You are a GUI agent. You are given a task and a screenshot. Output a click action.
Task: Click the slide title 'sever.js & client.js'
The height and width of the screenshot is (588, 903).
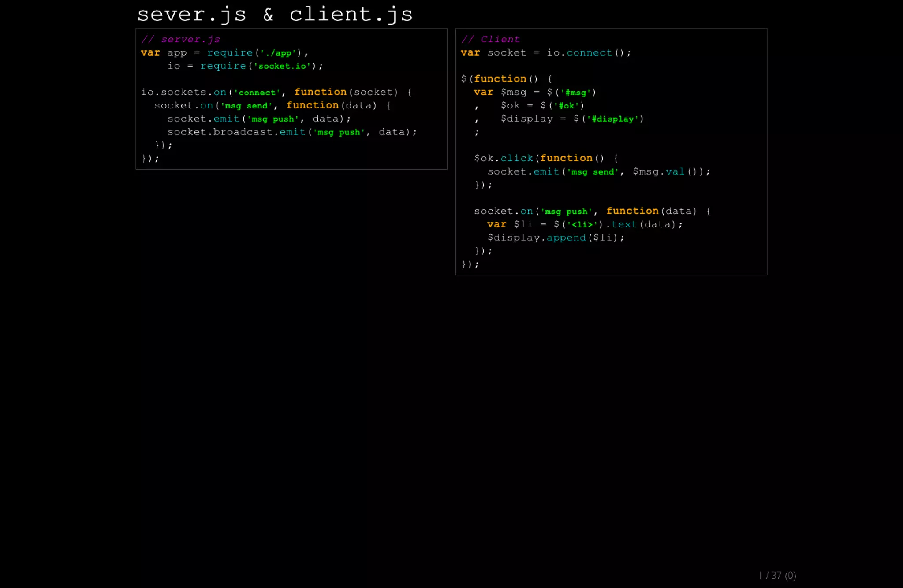[275, 15]
